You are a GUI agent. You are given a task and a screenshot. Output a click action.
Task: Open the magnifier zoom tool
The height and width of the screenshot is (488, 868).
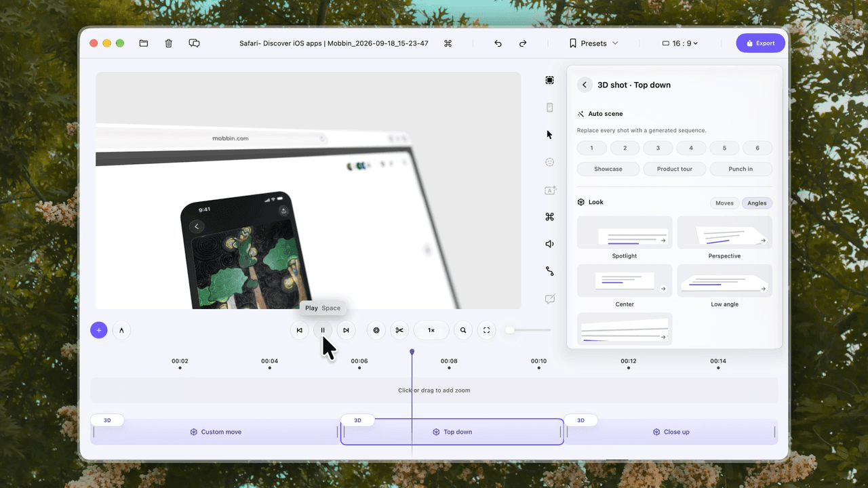click(x=463, y=330)
